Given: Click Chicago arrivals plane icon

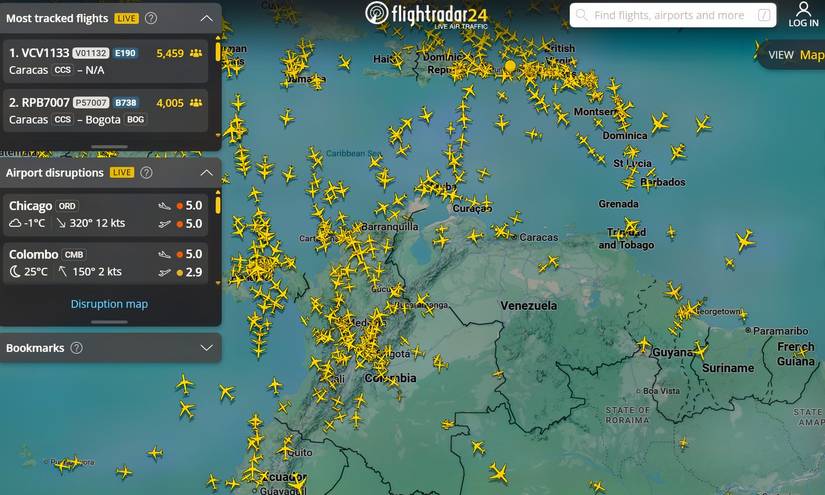Looking at the screenshot, I should point(165,206).
